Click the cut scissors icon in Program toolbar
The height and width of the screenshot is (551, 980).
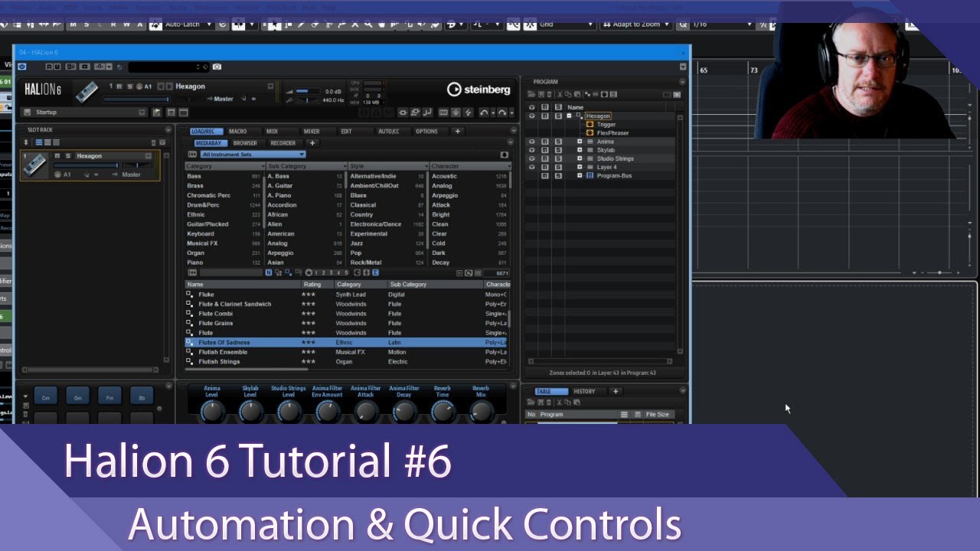tap(560, 94)
